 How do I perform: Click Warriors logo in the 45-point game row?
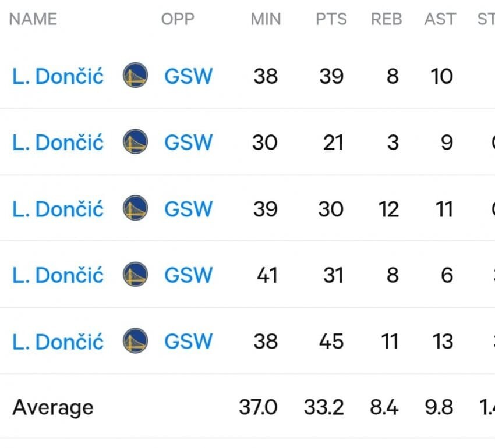[136, 341]
